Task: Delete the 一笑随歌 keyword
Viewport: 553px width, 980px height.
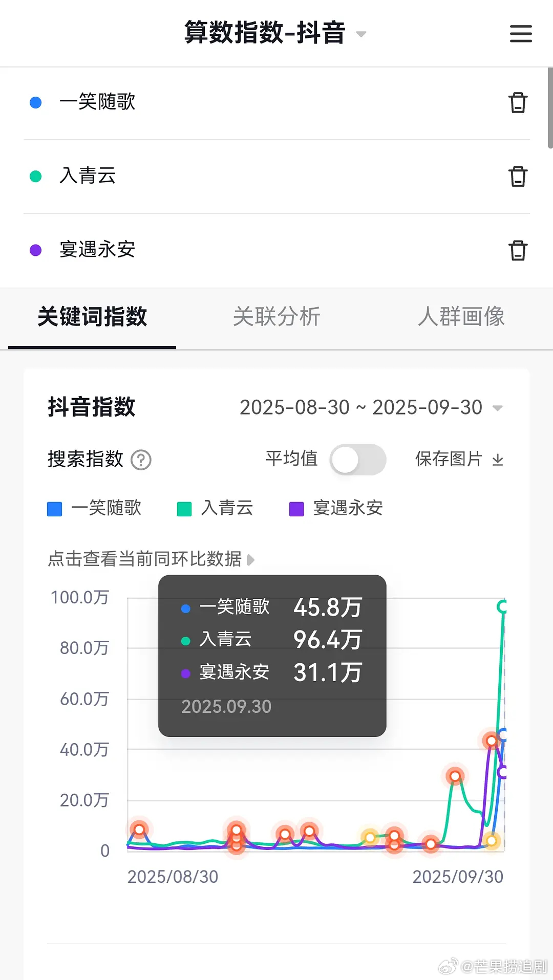Action: coord(518,102)
